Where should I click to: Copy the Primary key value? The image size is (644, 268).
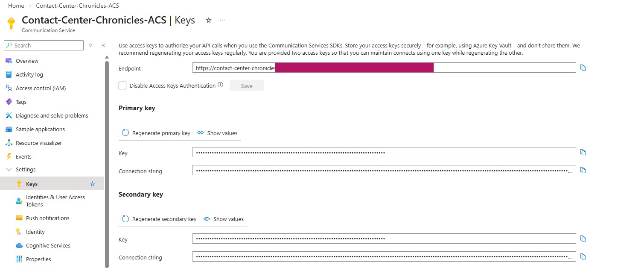pos(583,152)
